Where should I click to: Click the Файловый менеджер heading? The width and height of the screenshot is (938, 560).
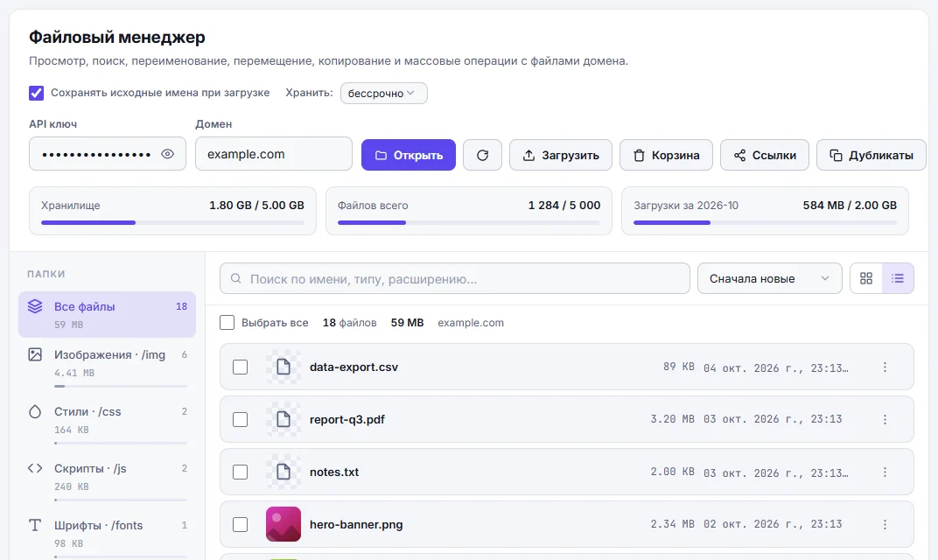117,37
